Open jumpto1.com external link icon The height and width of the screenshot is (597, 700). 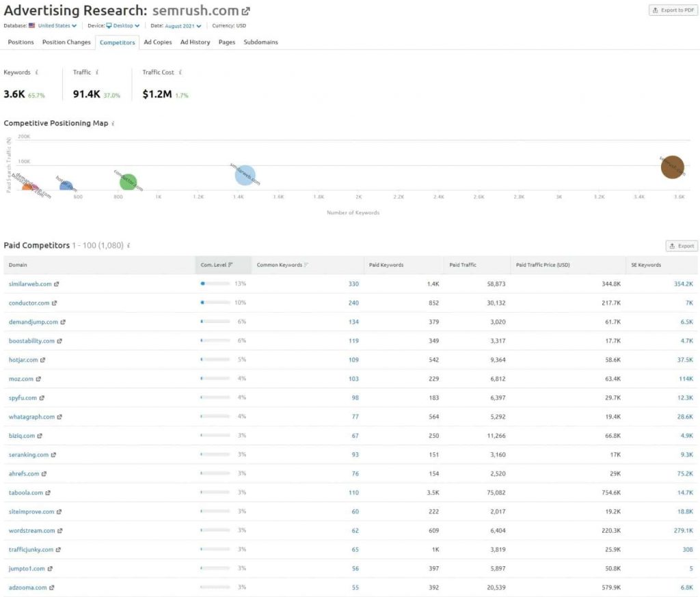(50, 568)
